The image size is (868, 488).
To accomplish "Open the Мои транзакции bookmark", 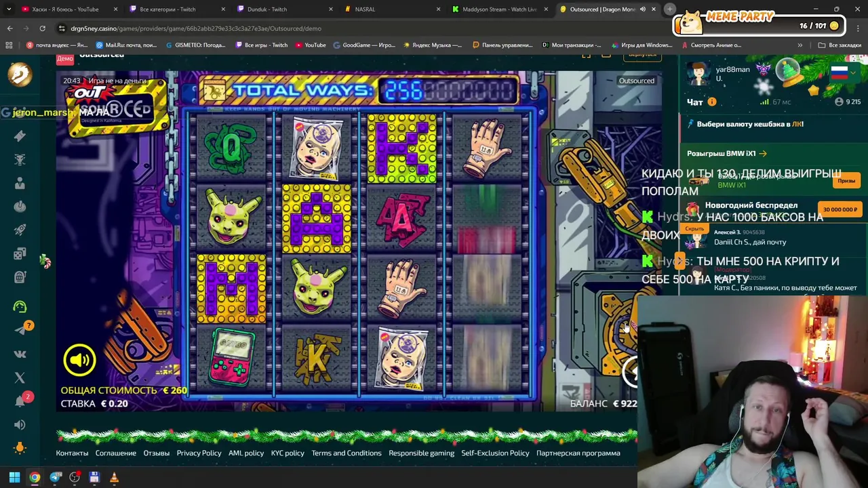I will click(x=573, y=45).
